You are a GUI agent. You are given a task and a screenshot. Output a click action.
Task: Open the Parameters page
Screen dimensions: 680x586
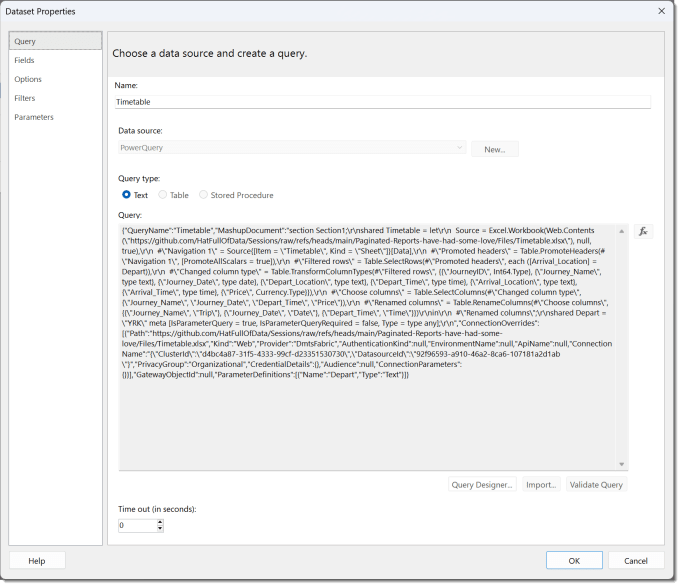56,118
